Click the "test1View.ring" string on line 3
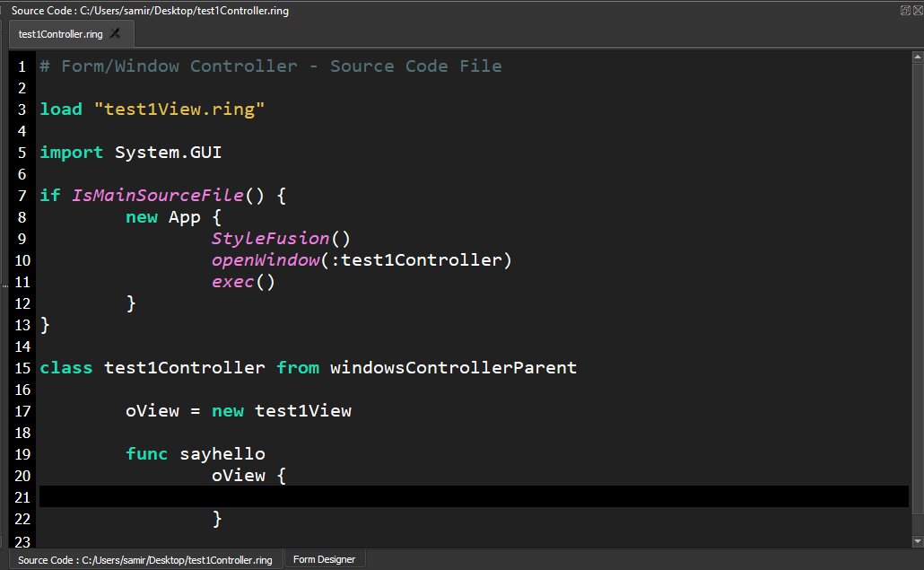This screenshot has height=570, width=924. coord(179,110)
